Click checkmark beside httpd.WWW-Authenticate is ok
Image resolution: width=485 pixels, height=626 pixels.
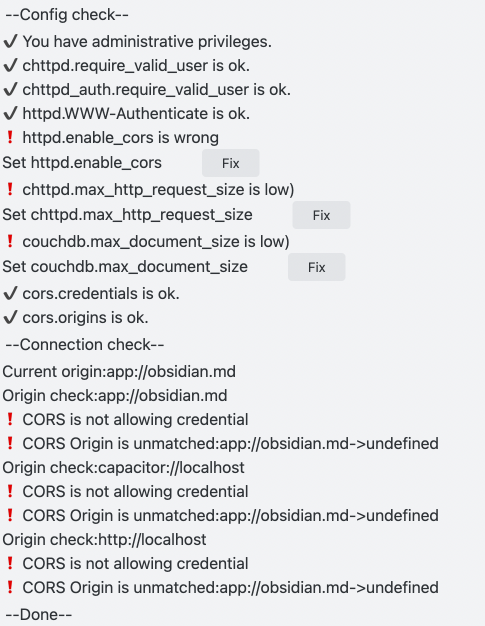pyautogui.click(x=10, y=113)
